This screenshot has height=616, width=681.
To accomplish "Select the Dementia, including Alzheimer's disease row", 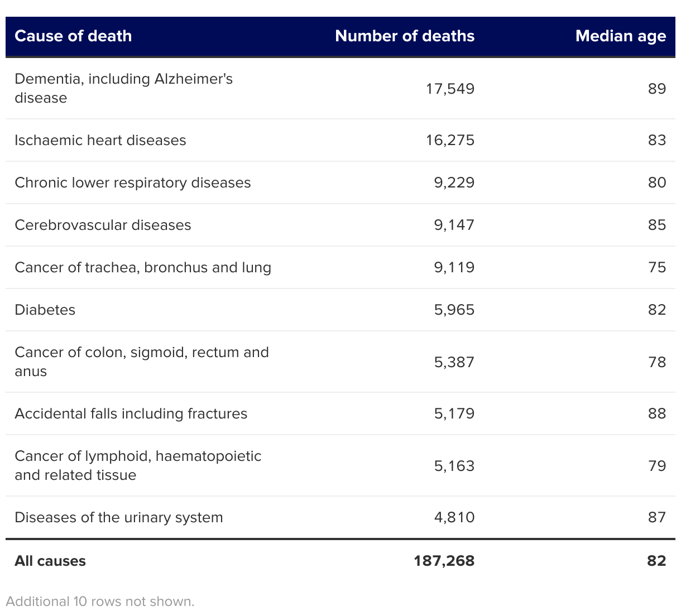I will coord(123,88).
